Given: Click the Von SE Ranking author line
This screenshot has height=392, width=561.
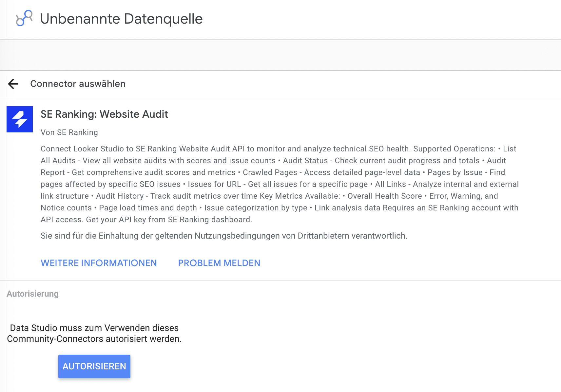Looking at the screenshot, I should [69, 132].
